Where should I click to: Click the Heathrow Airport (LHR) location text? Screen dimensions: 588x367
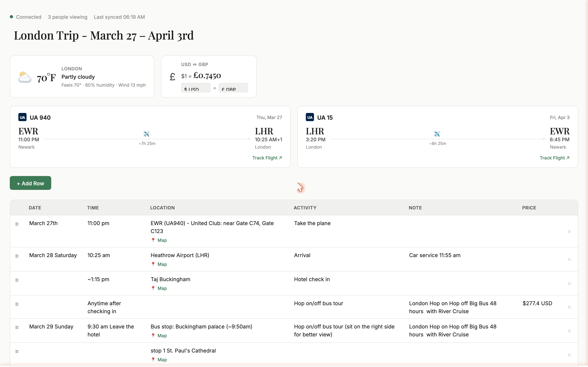[x=180, y=255]
